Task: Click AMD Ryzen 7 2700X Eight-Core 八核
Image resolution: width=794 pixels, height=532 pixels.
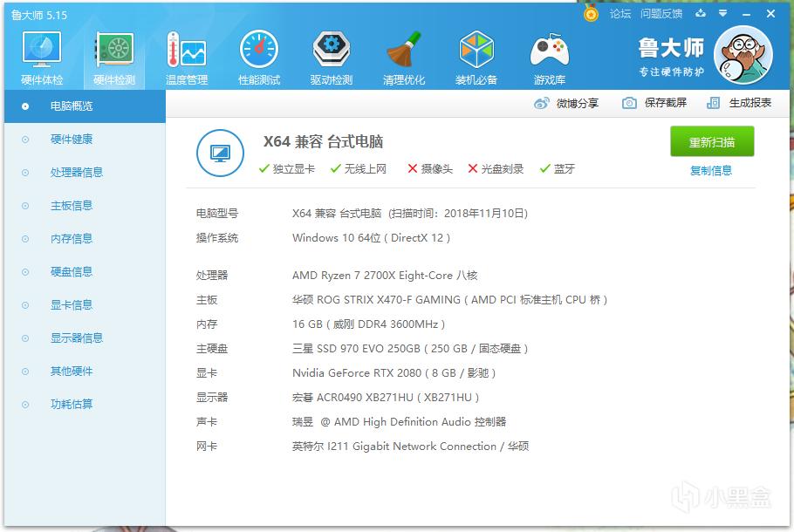Action: [385, 276]
